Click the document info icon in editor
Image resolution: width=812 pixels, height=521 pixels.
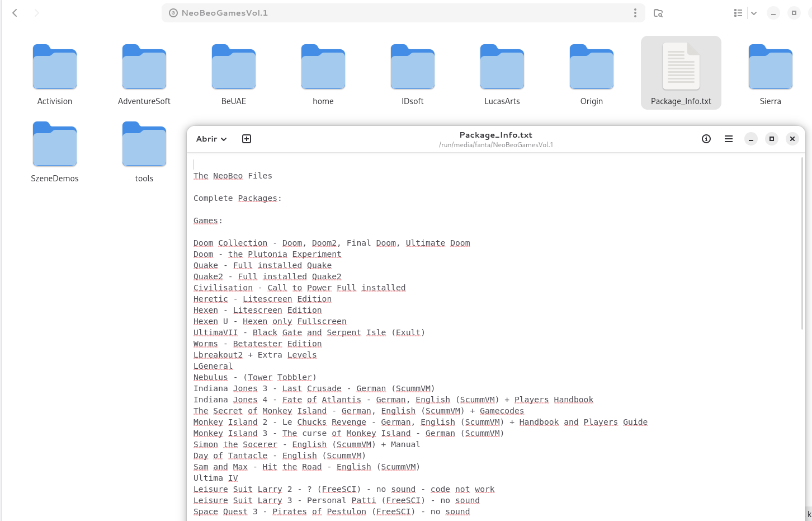click(706, 139)
